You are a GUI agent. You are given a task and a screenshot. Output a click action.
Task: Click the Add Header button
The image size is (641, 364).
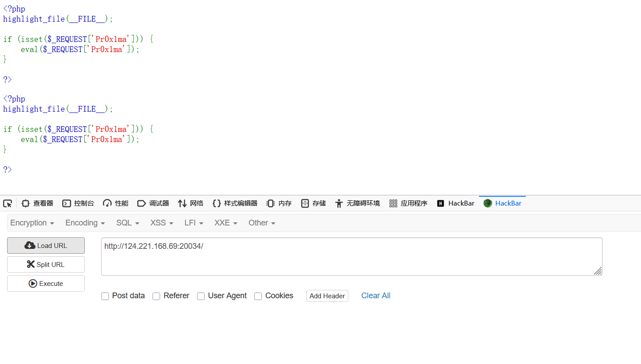point(327,296)
